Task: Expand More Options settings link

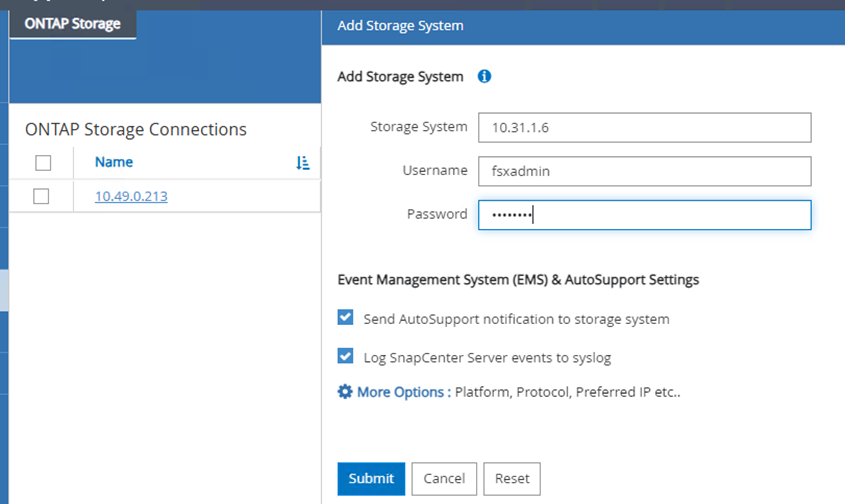Action: (400, 392)
